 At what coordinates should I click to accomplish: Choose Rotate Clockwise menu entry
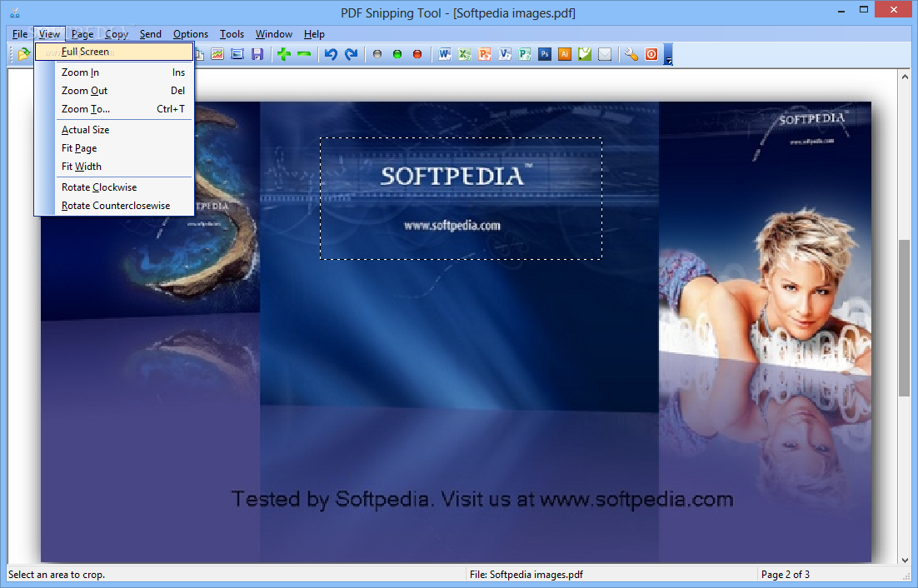point(114,187)
